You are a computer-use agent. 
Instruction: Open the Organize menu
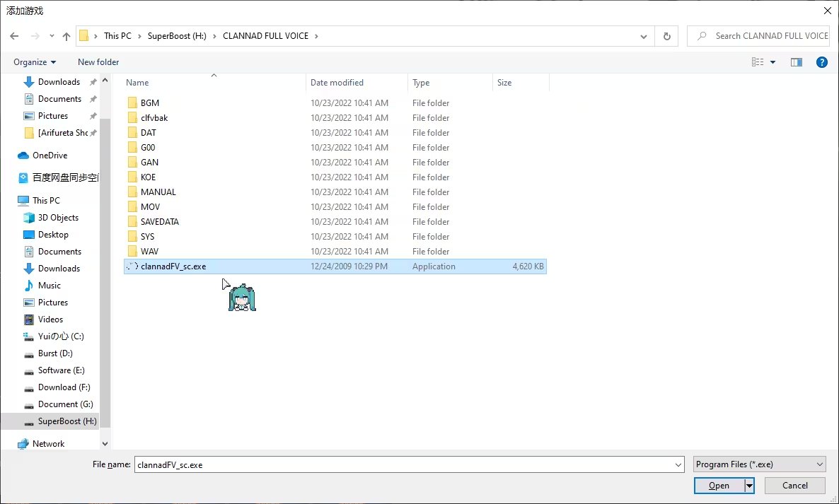click(x=35, y=62)
